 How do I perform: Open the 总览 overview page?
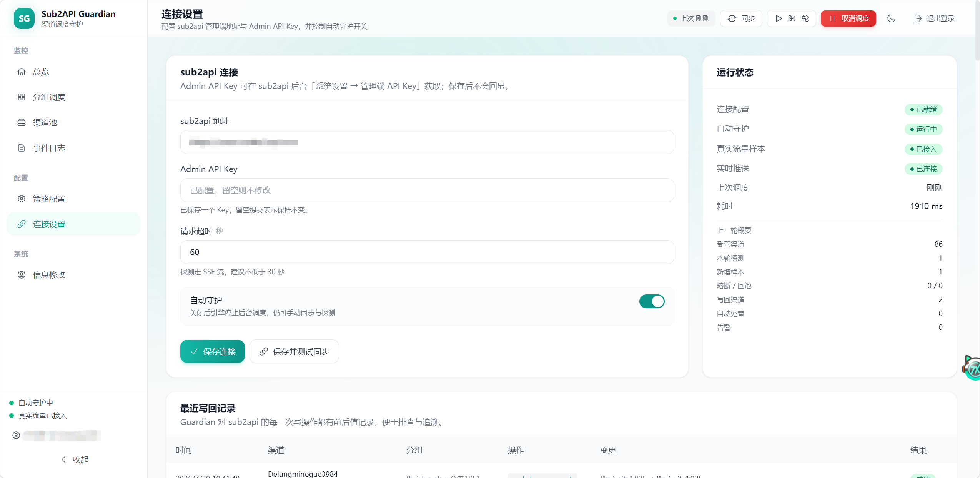[x=73, y=72]
